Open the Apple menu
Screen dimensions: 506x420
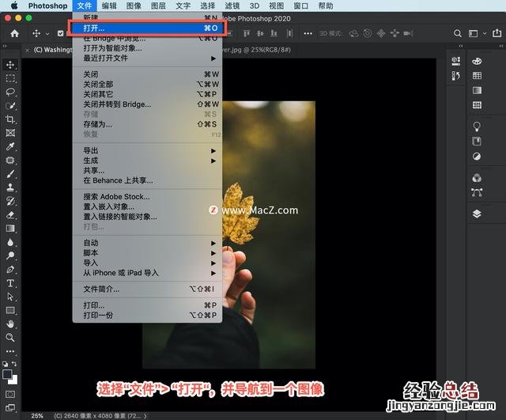pyautogui.click(x=14, y=6)
